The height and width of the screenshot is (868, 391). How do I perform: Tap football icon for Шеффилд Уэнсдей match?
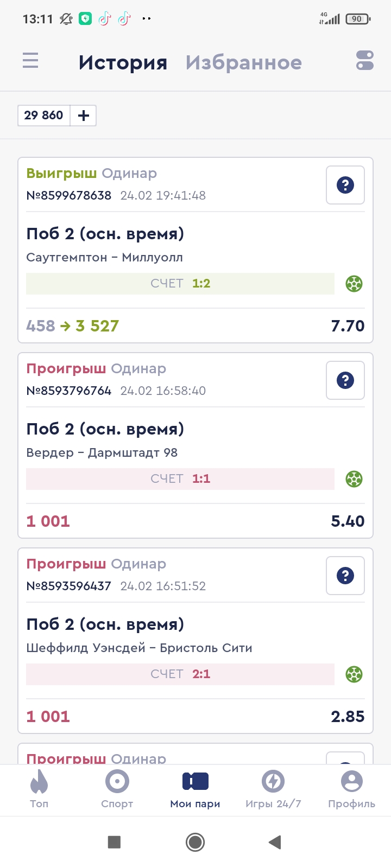354,674
